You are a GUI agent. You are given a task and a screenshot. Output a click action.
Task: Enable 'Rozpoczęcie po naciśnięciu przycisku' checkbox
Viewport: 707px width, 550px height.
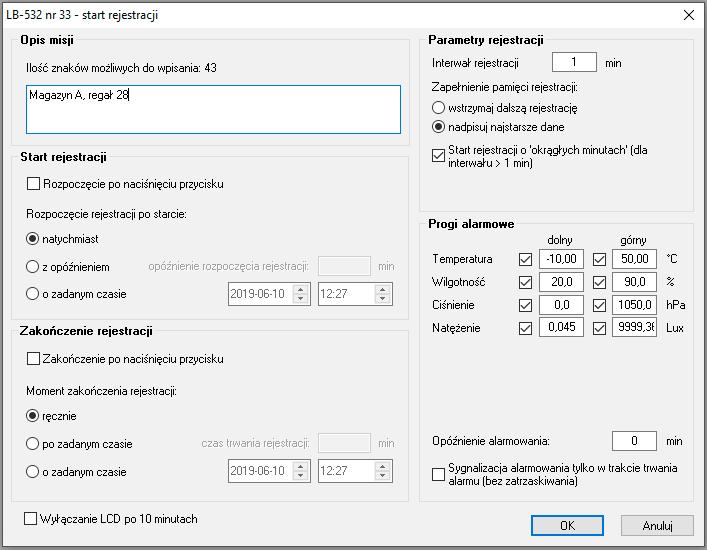(x=33, y=183)
